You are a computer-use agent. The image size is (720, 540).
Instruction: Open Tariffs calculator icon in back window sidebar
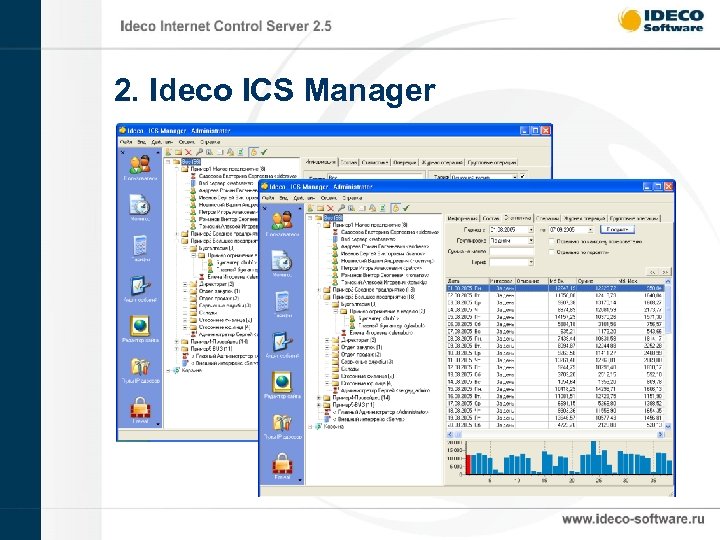[x=140, y=248]
